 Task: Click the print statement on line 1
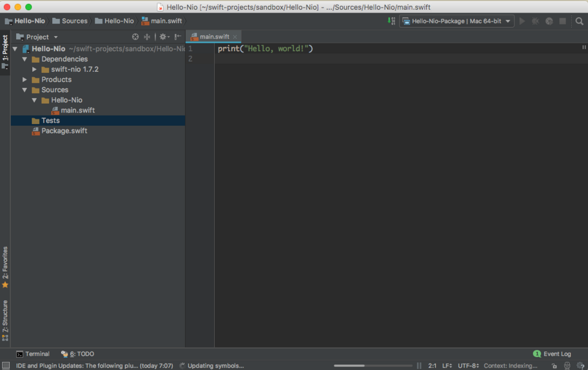[265, 49]
